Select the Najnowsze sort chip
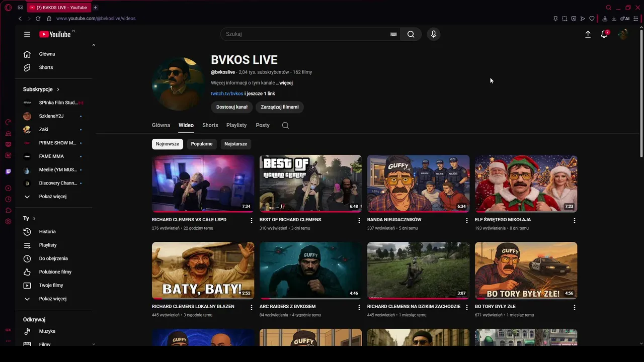Image resolution: width=644 pixels, height=362 pixels. click(168, 144)
